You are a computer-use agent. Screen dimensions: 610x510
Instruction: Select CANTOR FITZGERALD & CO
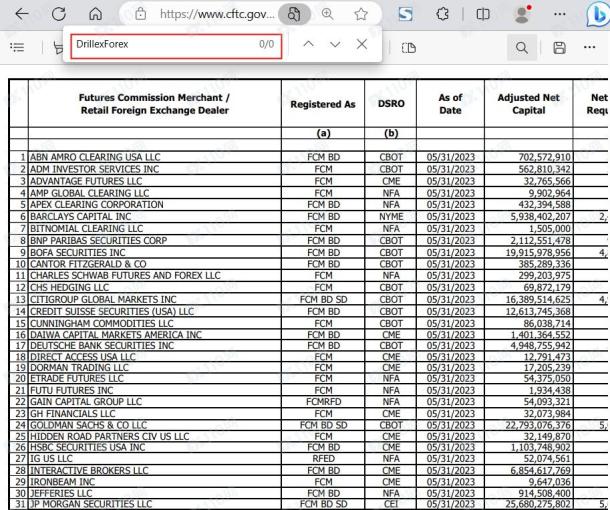click(88, 264)
